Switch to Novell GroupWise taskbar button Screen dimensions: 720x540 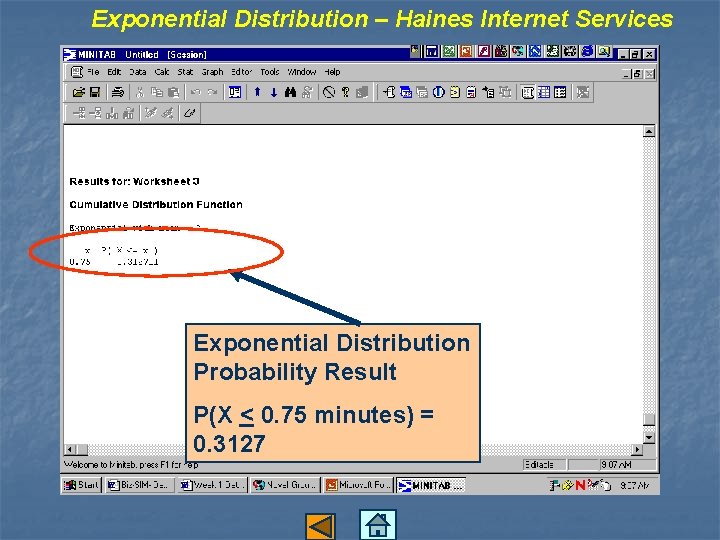(285, 485)
